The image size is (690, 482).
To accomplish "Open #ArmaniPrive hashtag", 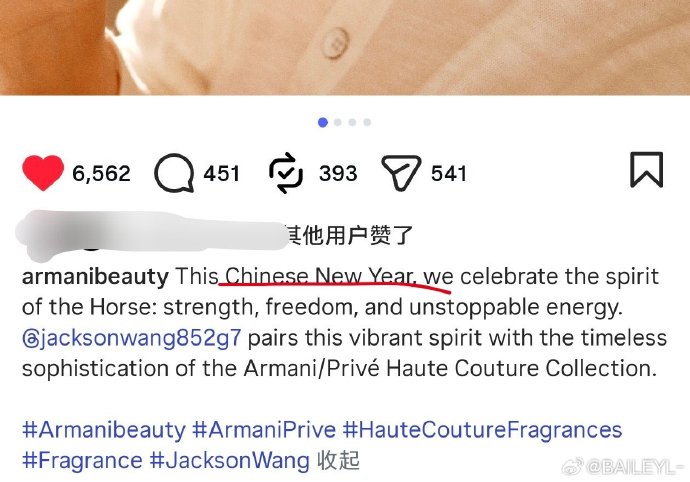I will [x=264, y=430].
